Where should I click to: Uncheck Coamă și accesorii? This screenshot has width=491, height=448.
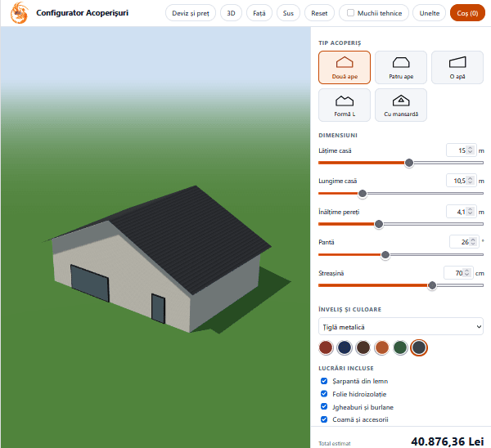[324, 419]
